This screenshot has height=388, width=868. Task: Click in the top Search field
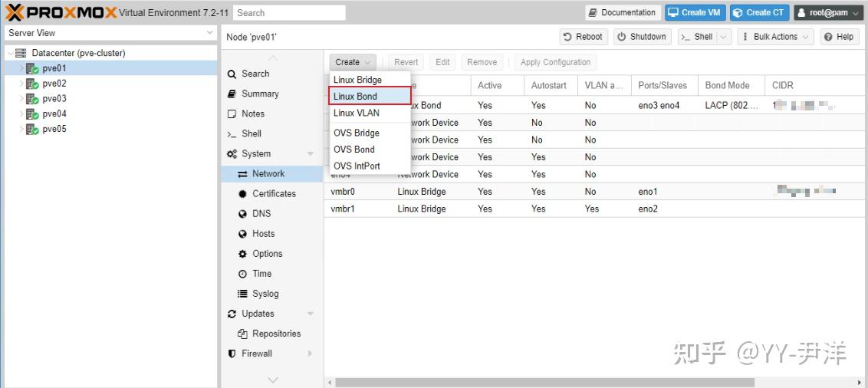(289, 12)
